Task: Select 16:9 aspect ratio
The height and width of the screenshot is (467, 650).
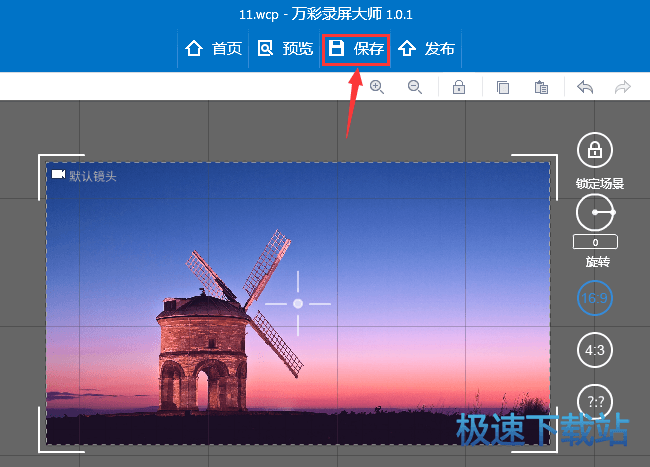Action: [x=595, y=297]
